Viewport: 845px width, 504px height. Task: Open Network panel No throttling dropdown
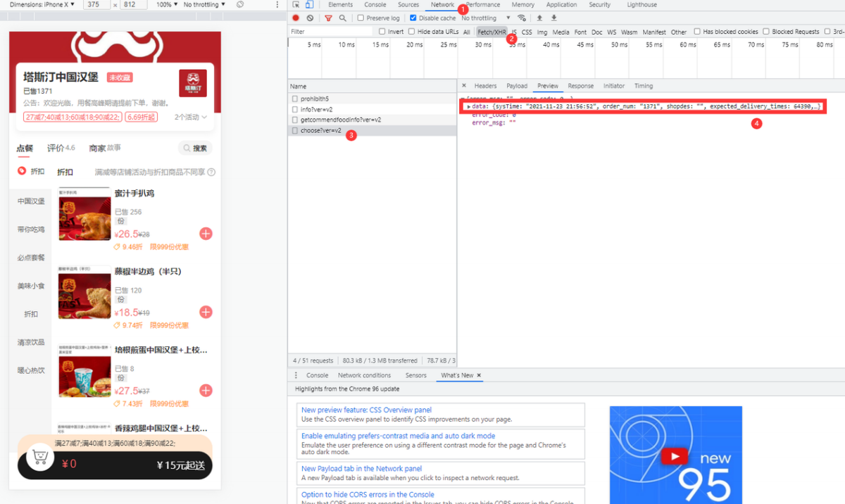click(486, 18)
